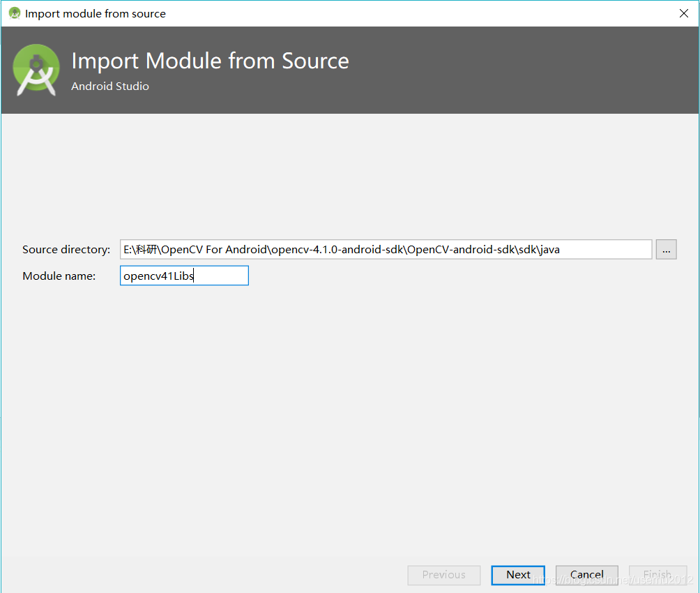Cancel the module import
The height and width of the screenshot is (593, 700).
586,575
